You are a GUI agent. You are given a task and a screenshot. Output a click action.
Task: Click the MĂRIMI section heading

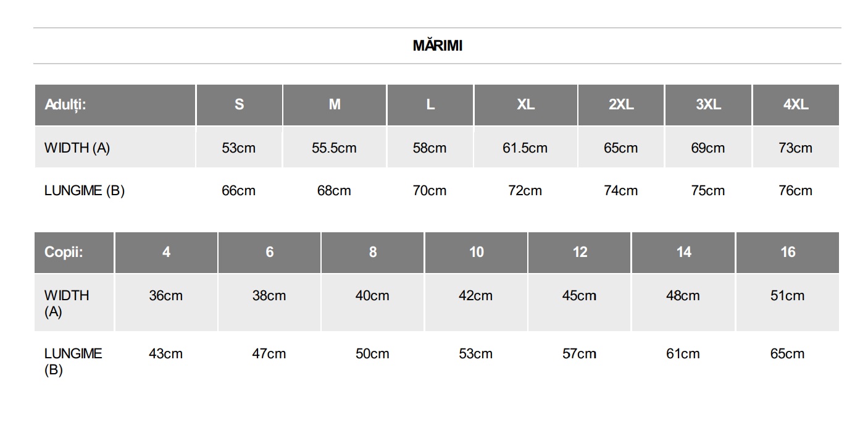click(x=437, y=46)
